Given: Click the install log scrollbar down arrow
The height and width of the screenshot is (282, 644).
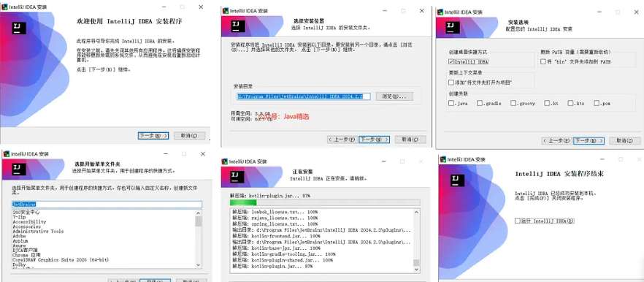Looking at the screenshot, I should tap(416, 270).
